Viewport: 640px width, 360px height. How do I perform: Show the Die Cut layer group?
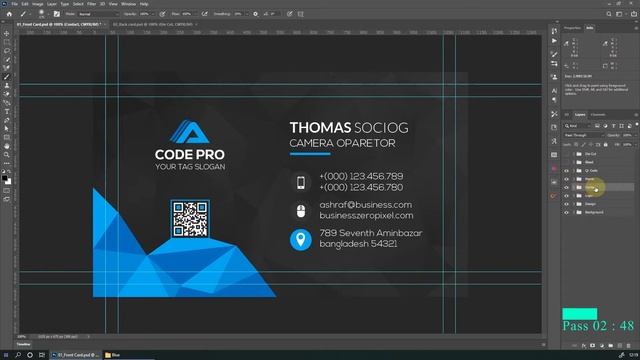[566, 154]
